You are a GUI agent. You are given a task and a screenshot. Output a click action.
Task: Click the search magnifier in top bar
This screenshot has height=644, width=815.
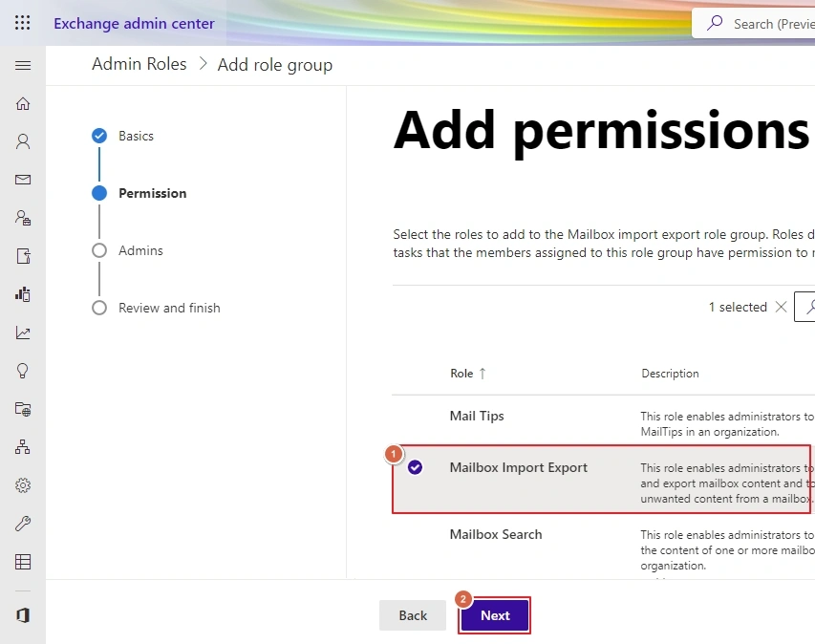716,23
